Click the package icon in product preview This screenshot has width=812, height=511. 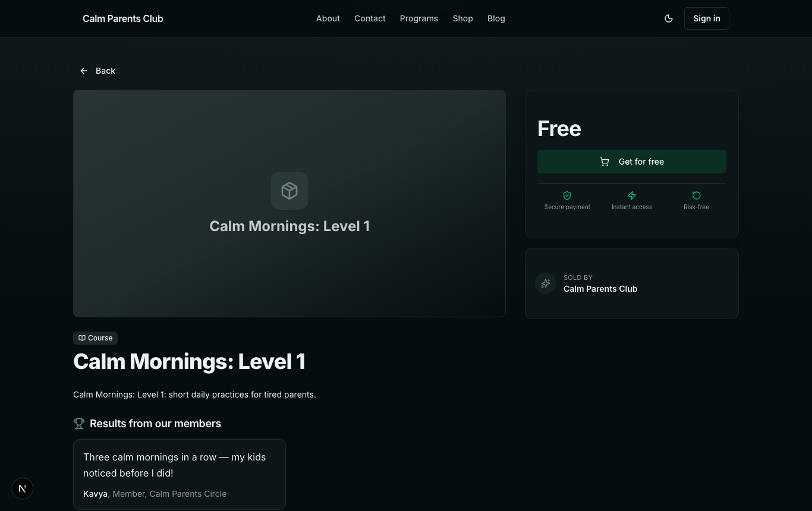(x=289, y=191)
